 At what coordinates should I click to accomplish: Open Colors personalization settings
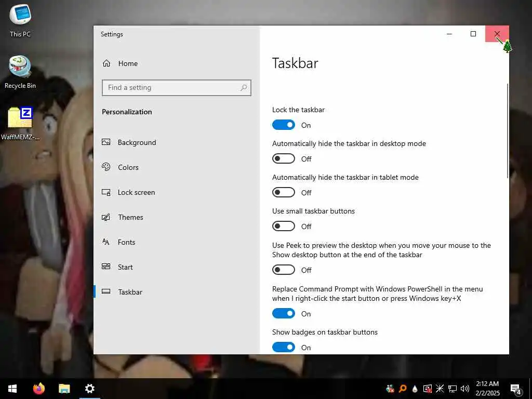120,167
